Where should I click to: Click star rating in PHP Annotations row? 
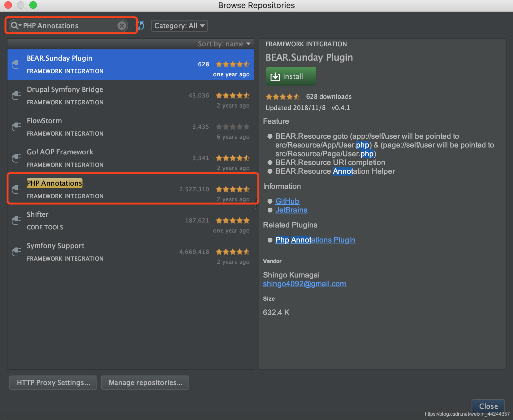pos(233,189)
